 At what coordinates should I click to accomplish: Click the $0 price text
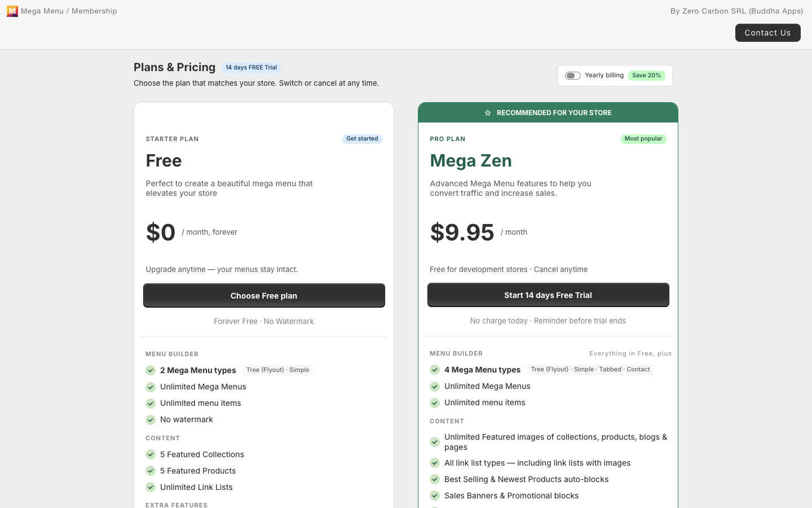161,233
